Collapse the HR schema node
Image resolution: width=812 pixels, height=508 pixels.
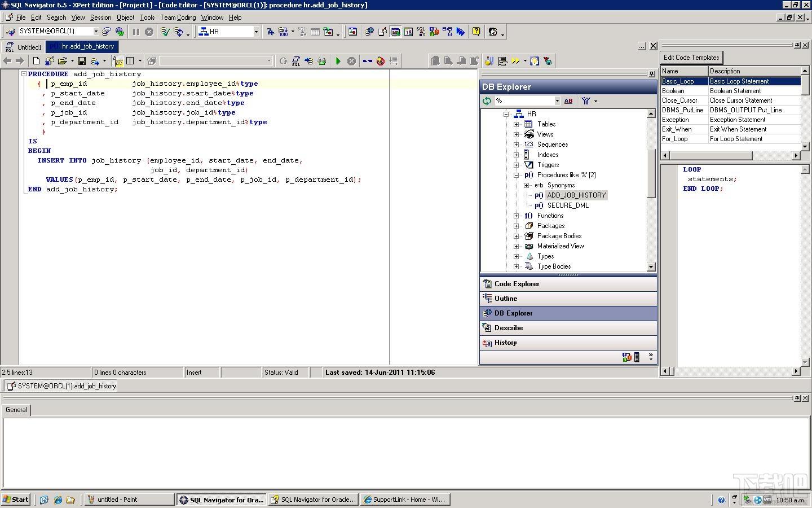click(506, 114)
